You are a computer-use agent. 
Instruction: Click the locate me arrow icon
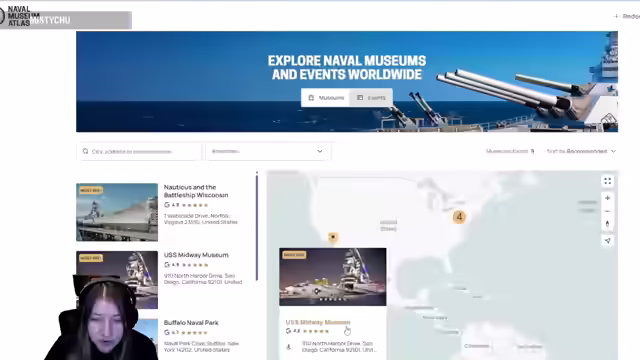click(607, 241)
